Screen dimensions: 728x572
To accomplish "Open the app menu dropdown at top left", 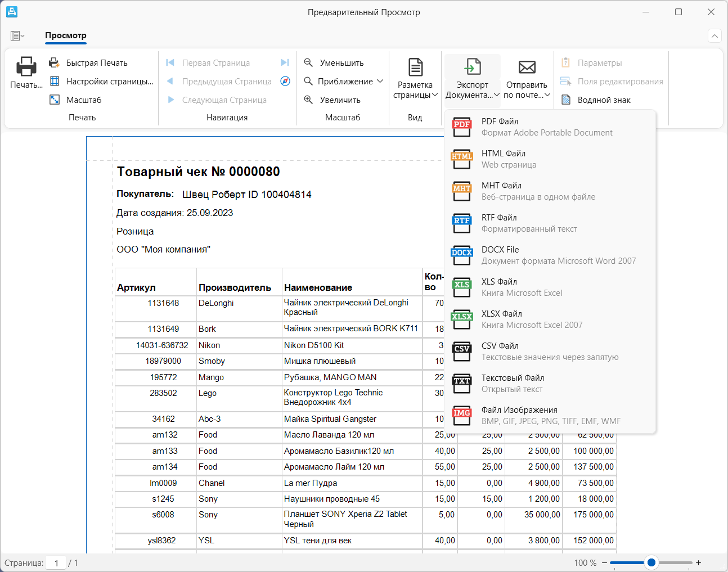I will (17, 36).
